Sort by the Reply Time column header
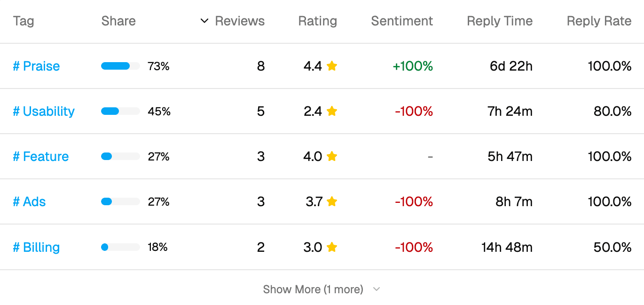This screenshot has width=644, height=305. click(499, 21)
